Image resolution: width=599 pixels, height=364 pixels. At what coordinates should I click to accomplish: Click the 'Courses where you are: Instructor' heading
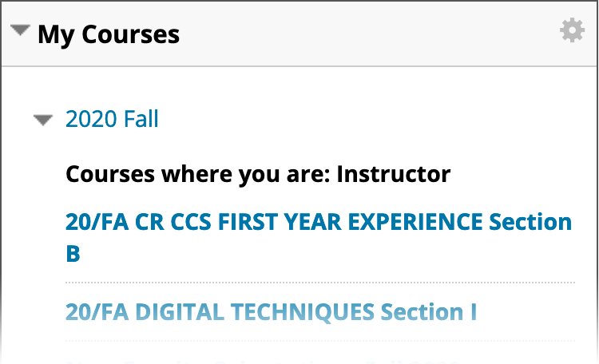click(257, 173)
